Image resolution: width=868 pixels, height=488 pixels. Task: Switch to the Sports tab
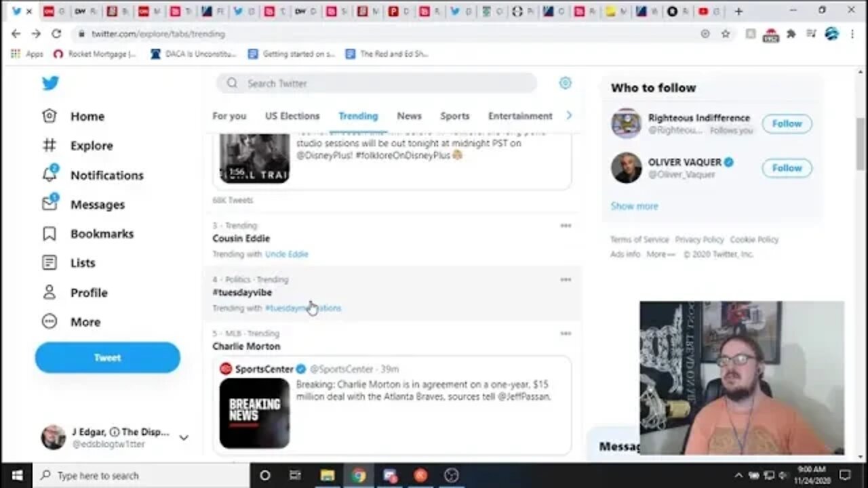[x=454, y=116]
